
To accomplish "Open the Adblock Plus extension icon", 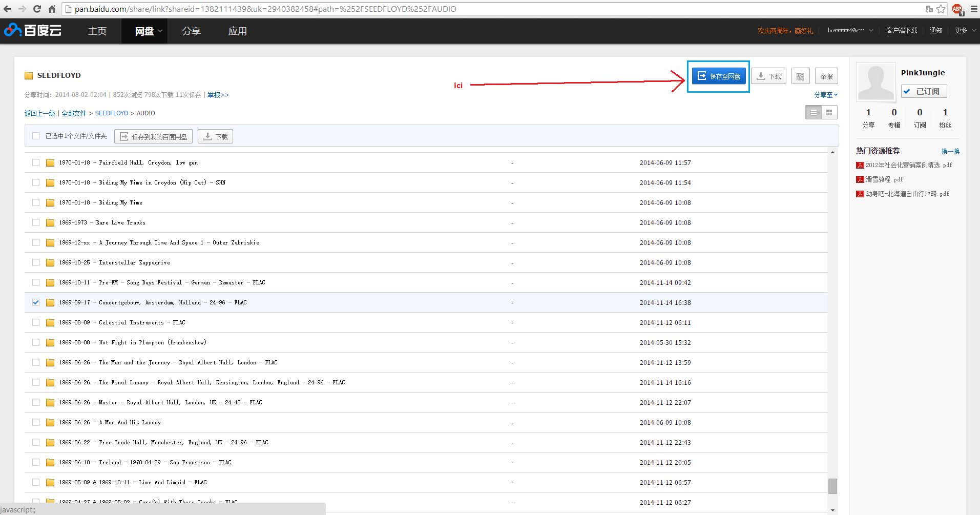I will pos(957,9).
